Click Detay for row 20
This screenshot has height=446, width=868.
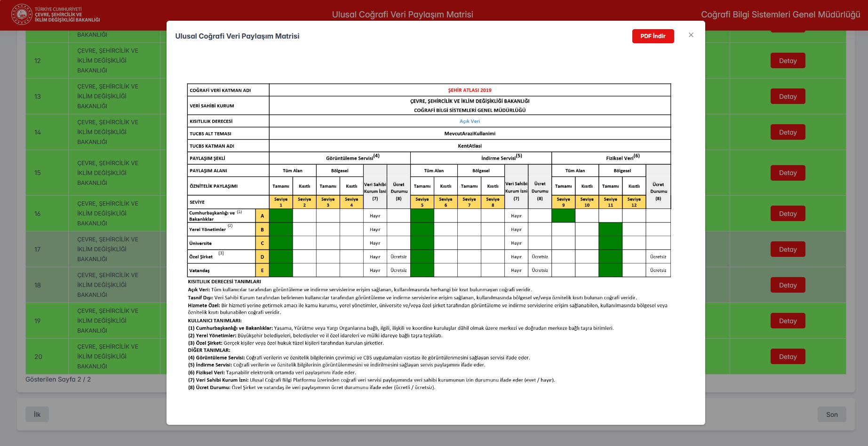pos(788,357)
